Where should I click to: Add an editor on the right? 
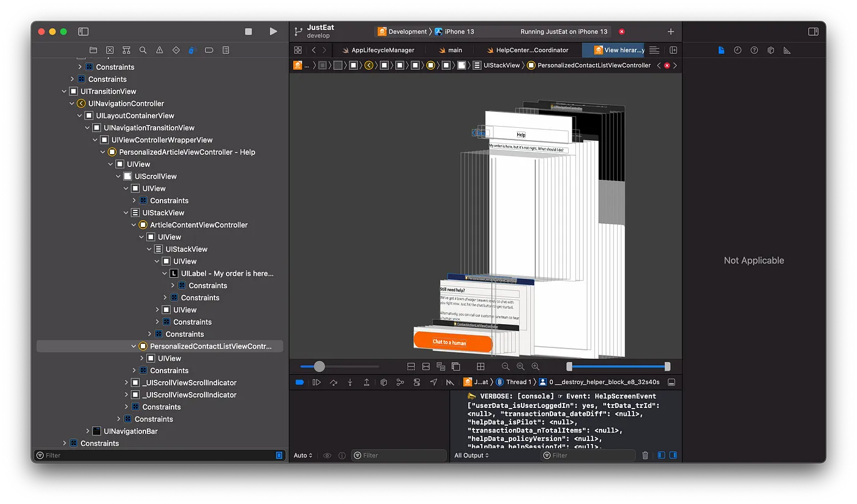pyautogui.click(x=673, y=50)
